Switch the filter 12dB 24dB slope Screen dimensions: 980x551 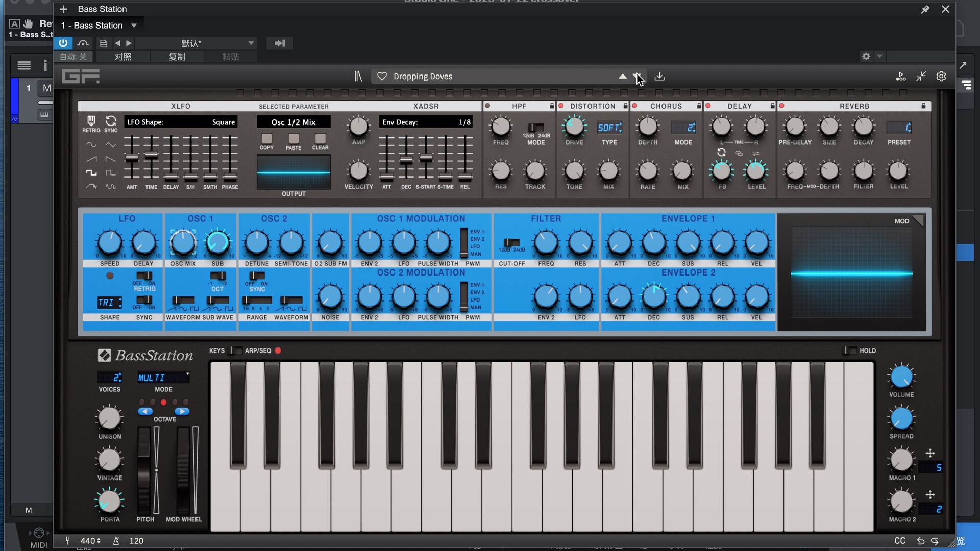(x=511, y=242)
